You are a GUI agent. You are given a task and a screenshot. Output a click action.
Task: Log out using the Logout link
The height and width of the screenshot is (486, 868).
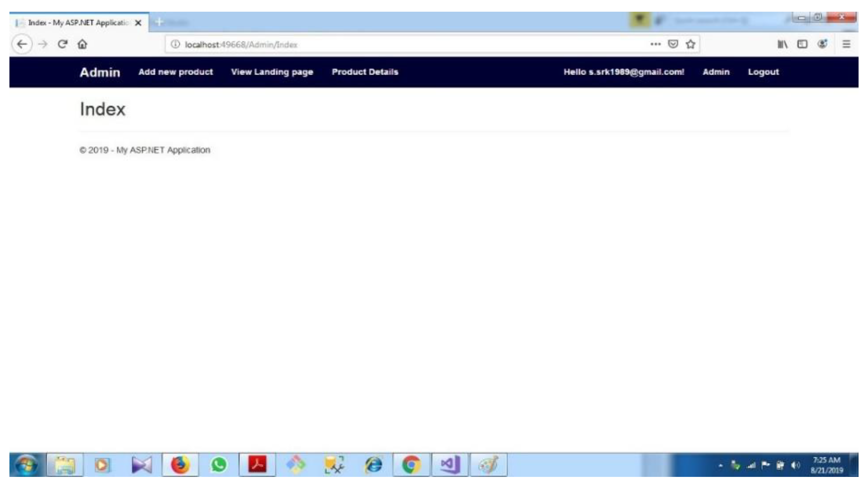click(x=763, y=72)
